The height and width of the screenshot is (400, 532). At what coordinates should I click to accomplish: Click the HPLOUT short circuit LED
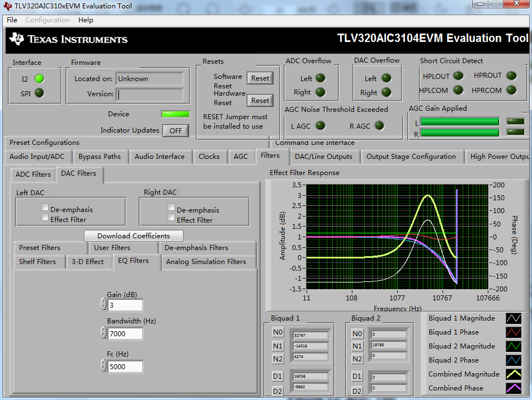click(458, 76)
